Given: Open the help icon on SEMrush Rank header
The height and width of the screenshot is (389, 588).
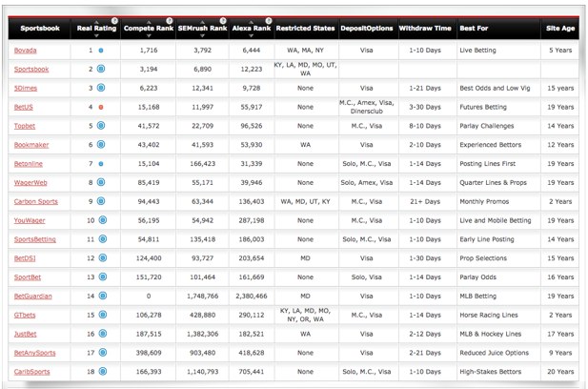Looking at the screenshot, I should coord(223,21).
